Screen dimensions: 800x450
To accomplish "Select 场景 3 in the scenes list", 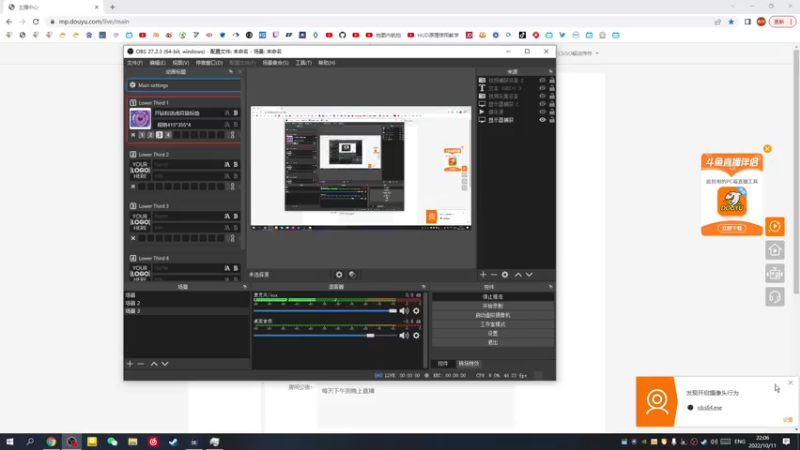I will 187,311.
